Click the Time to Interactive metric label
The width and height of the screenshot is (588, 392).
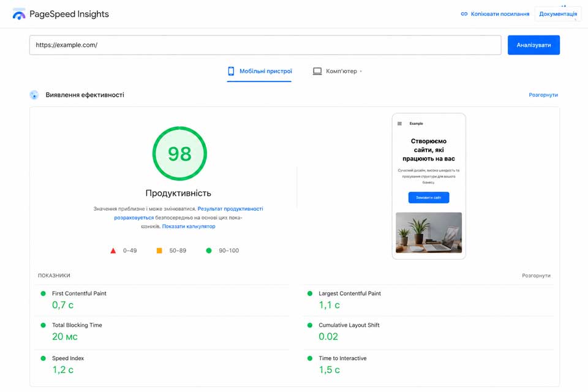point(342,358)
